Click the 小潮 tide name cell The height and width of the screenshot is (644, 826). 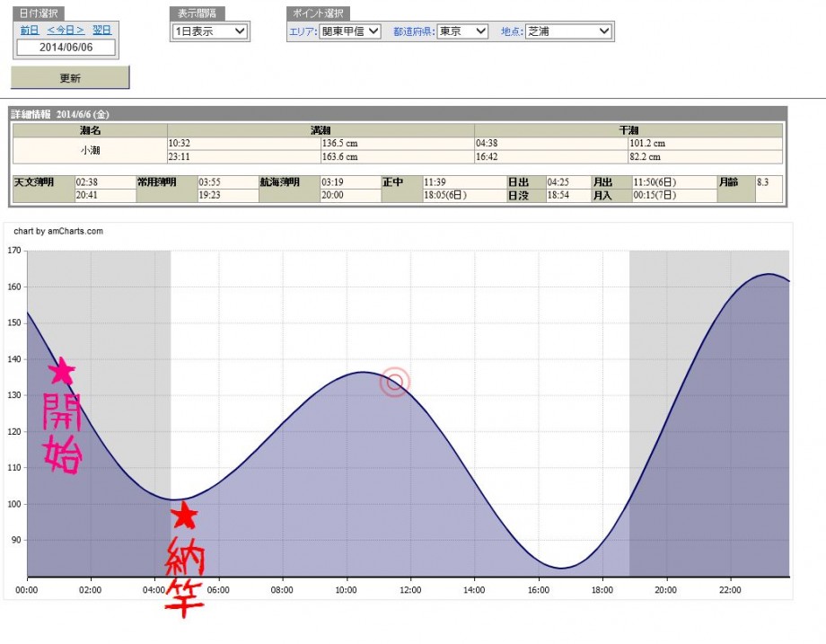[90, 150]
